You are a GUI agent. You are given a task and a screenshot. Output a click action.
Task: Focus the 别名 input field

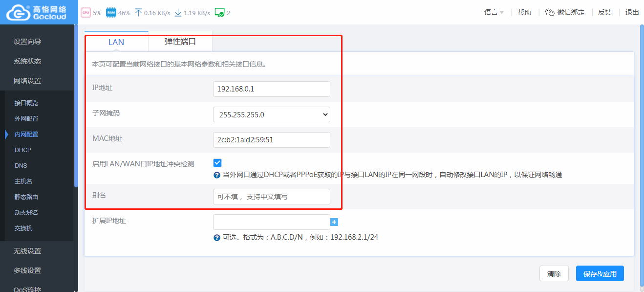(x=272, y=197)
